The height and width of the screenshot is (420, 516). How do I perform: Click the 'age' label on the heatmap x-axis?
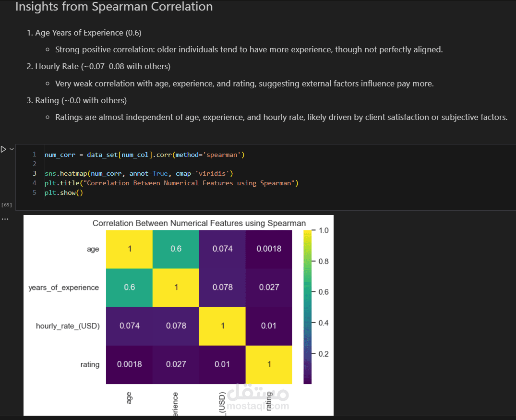coord(129,398)
